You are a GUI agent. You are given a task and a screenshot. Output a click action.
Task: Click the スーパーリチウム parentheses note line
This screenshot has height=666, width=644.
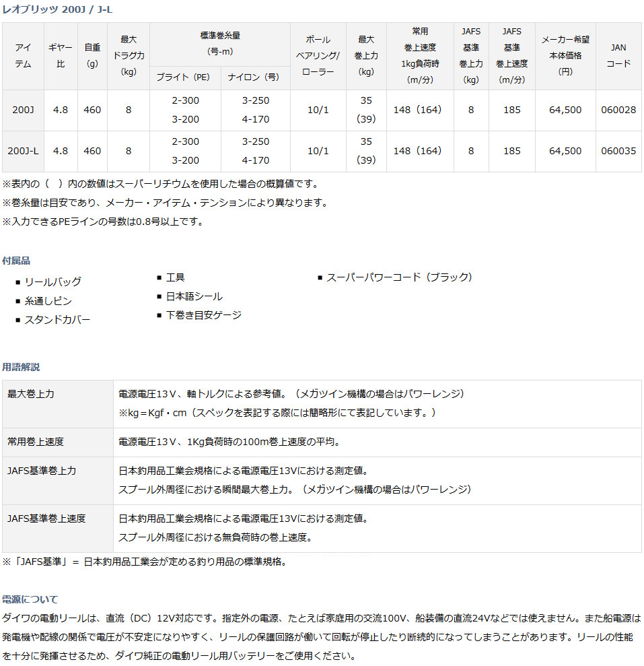click(161, 184)
